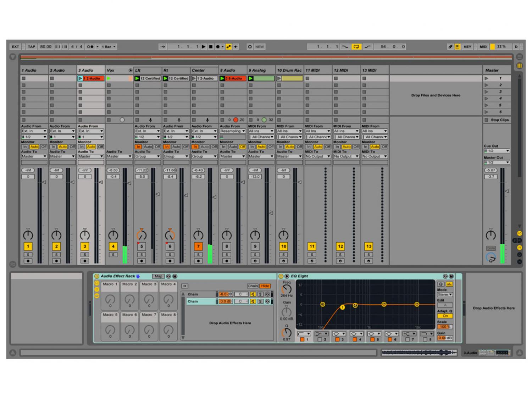Enable EQ Eight filter band 2
The height and width of the screenshot is (399, 532).
coord(320,339)
